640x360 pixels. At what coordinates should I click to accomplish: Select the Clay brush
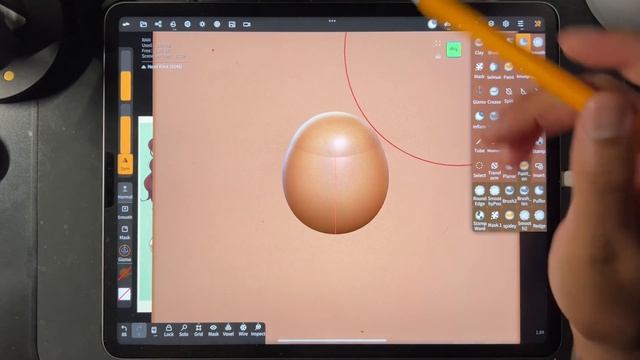(x=479, y=46)
